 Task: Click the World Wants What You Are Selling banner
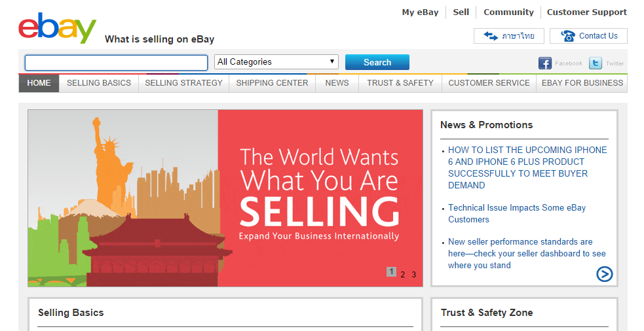225,198
